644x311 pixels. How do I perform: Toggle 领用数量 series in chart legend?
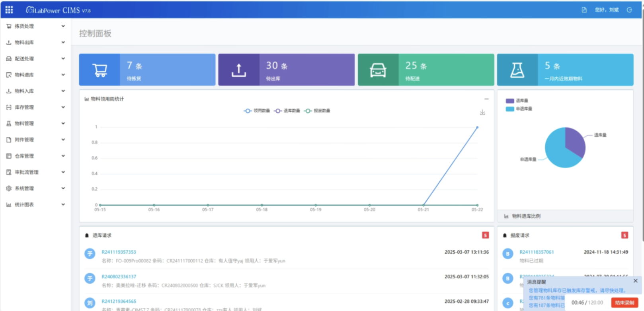click(x=257, y=111)
